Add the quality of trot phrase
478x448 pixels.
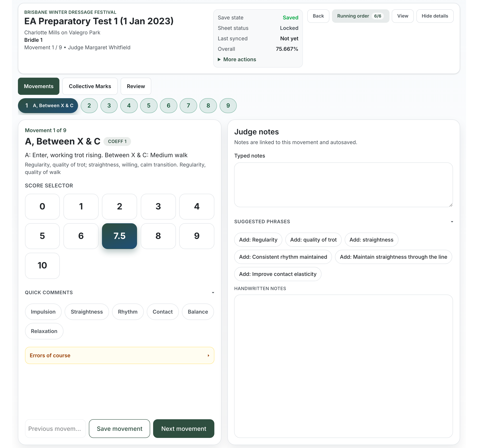point(313,239)
